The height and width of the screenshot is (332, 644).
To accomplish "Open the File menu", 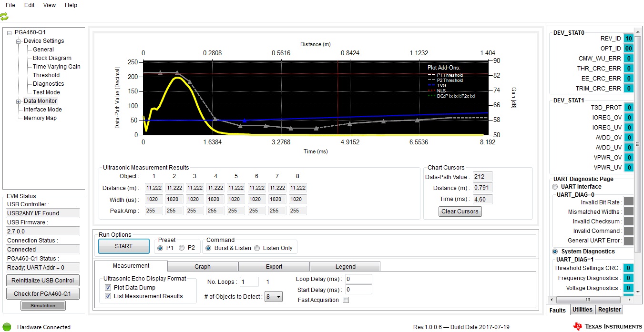I will tap(10, 5).
